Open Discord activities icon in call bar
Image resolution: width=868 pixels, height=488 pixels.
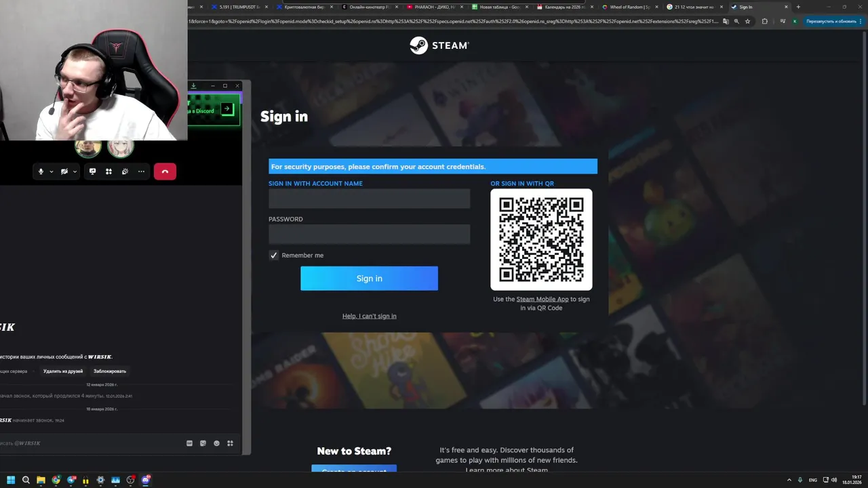tap(108, 171)
